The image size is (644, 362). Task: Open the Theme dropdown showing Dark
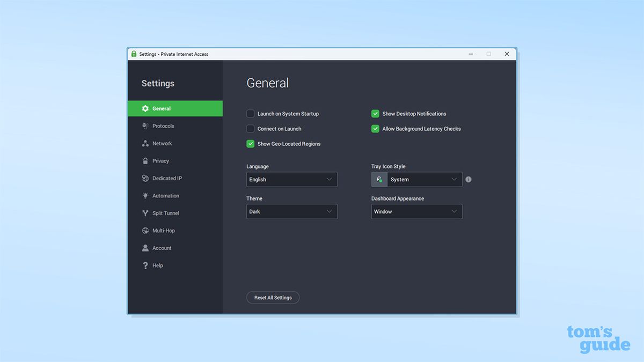[x=292, y=211]
